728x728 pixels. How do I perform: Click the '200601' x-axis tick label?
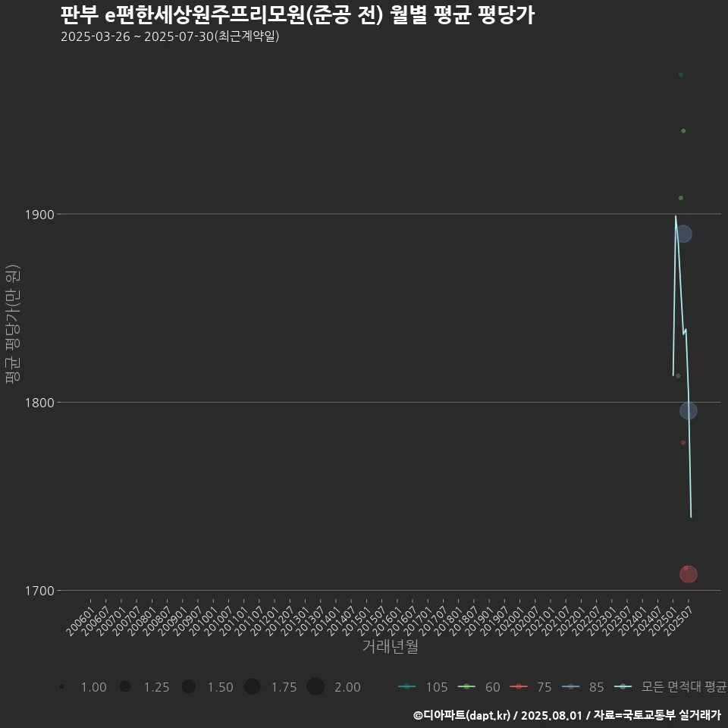click(80, 621)
